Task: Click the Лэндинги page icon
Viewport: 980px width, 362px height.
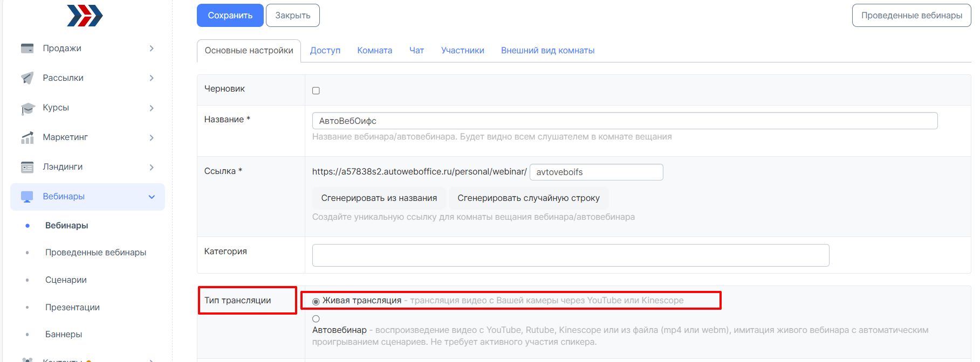Action: point(27,167)
